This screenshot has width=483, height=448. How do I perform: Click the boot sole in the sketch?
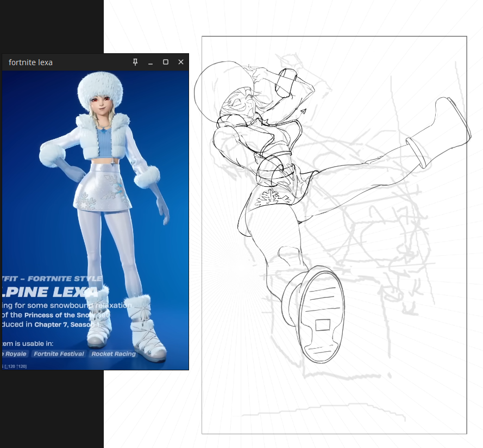tap(322, 317)
